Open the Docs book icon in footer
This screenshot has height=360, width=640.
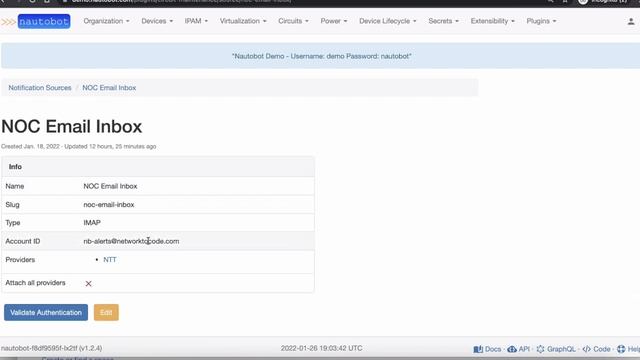(478, 349)
